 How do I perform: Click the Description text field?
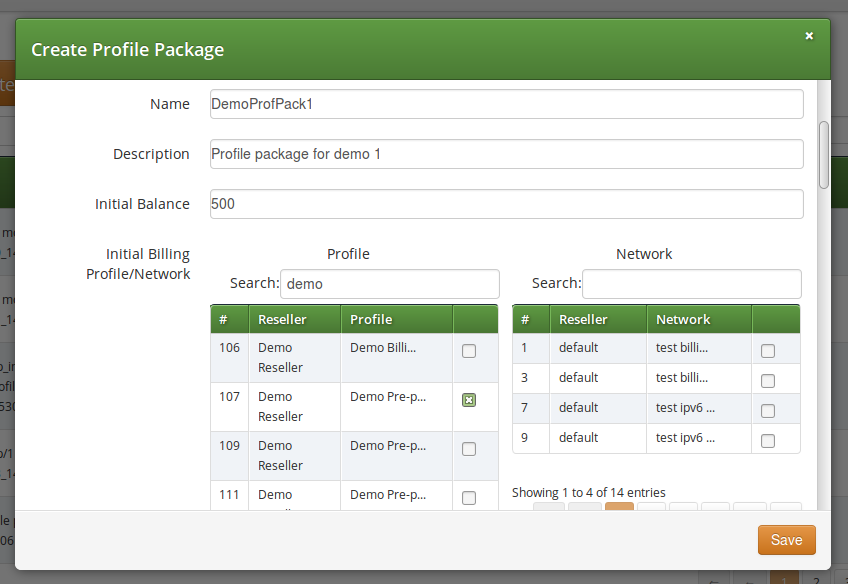505,154
